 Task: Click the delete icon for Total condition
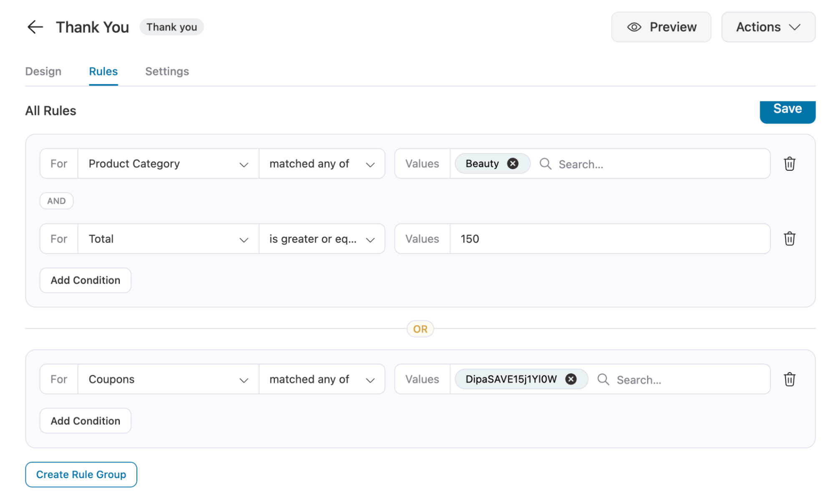pyautogui.click(x=790, y=238)
